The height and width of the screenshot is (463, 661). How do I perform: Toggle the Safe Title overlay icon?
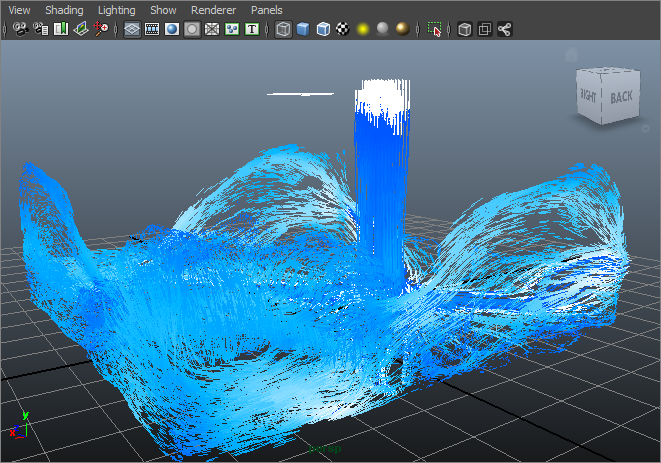[x=252, y=29]
